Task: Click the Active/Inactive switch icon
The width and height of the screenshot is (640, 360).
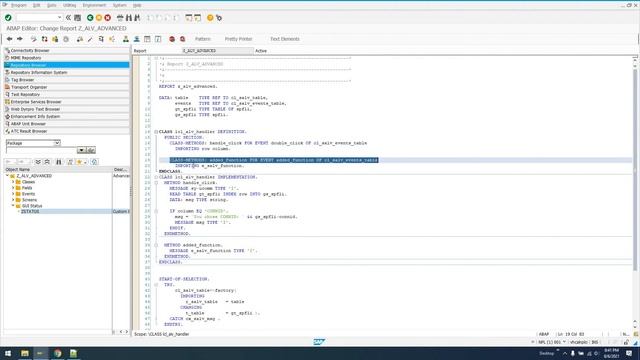Action: (44, 39)
